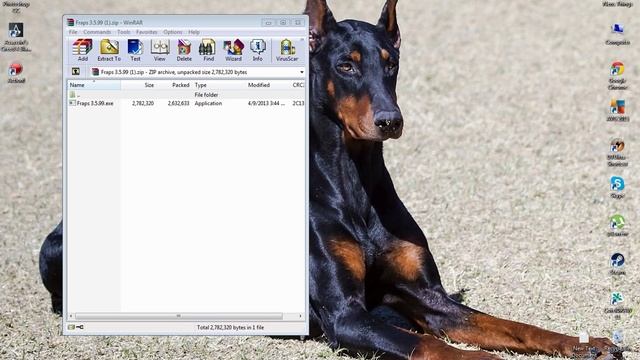
Task: Click horizontal scrollbar left arrow
Action: click(71, 316)
